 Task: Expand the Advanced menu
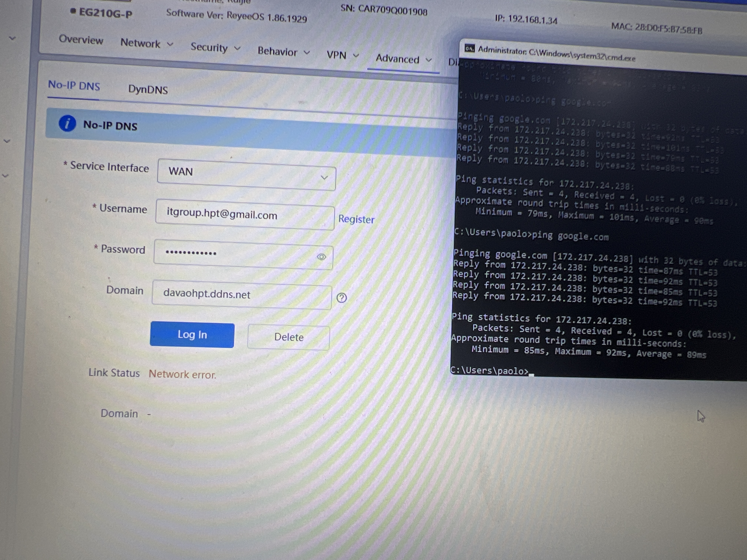tap(404, 59)
